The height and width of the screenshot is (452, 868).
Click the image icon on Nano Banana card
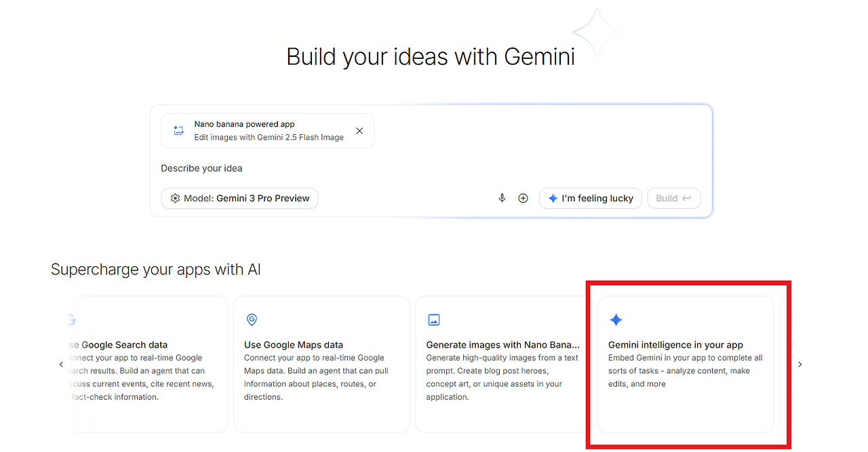click(x=434, y=320)
